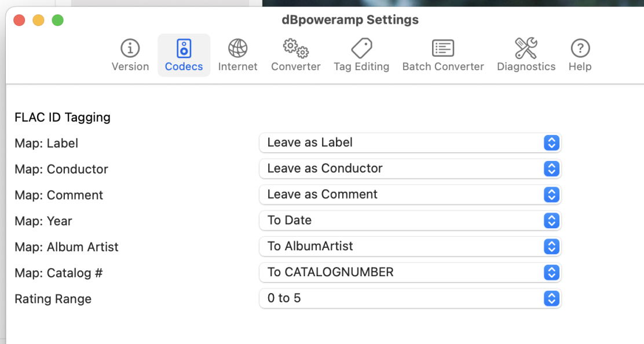Open the Converter gears icon

[295, 48]
